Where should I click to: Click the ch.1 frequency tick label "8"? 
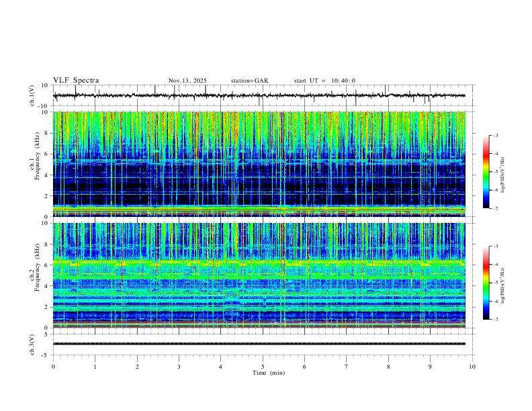point(47,133)
